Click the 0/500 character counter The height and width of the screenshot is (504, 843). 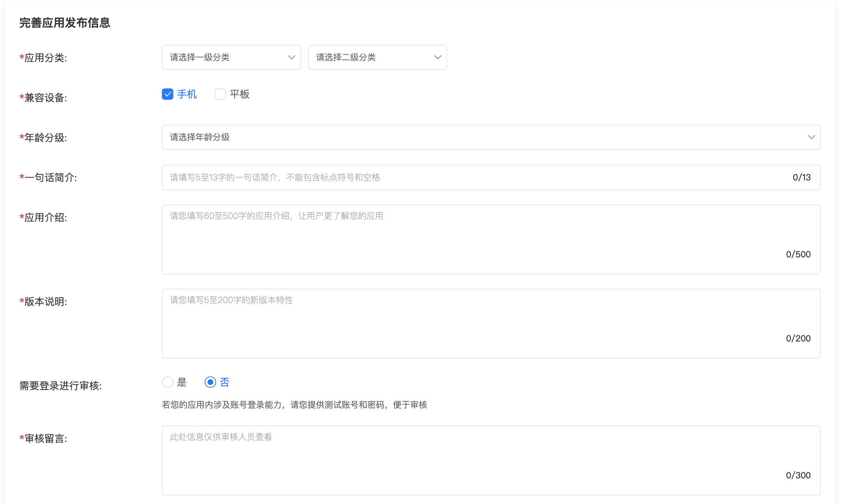coord(798,254)
